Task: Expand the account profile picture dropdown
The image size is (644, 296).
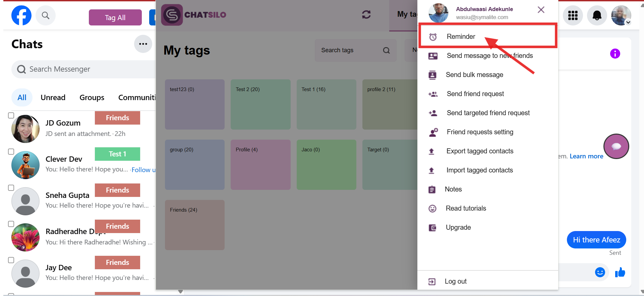Action: tap(621, 15)
